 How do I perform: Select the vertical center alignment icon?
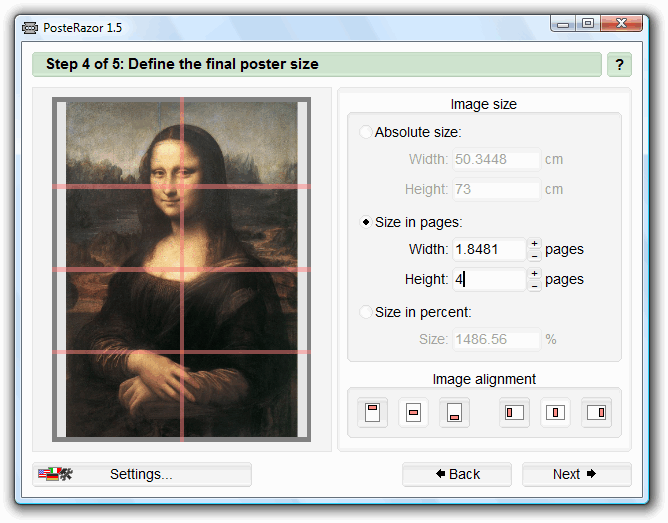click(413, 412)
